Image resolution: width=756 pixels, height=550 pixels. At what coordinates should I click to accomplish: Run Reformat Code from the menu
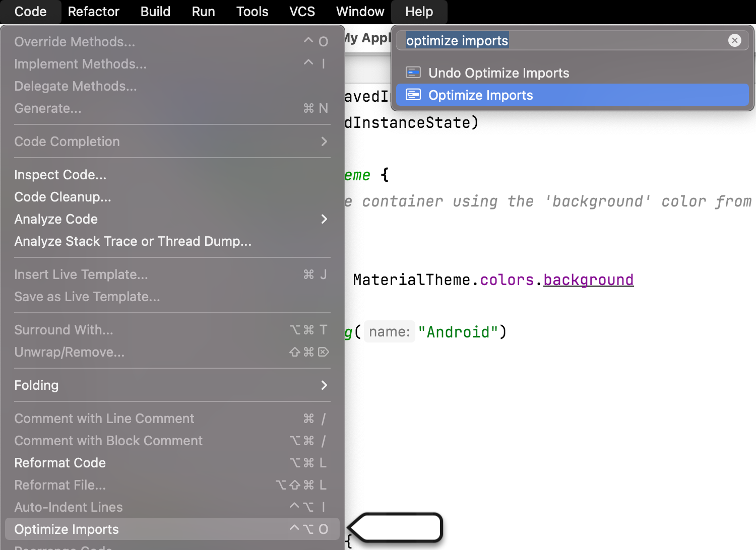tap(60, 463)
